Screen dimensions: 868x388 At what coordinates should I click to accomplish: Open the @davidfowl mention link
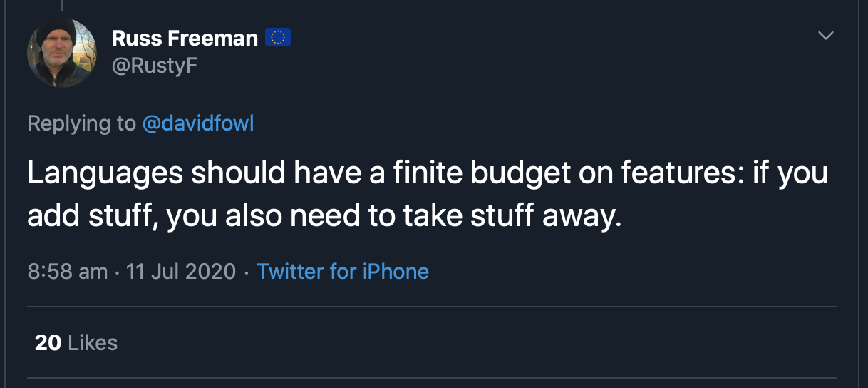(x=198, y=123)
